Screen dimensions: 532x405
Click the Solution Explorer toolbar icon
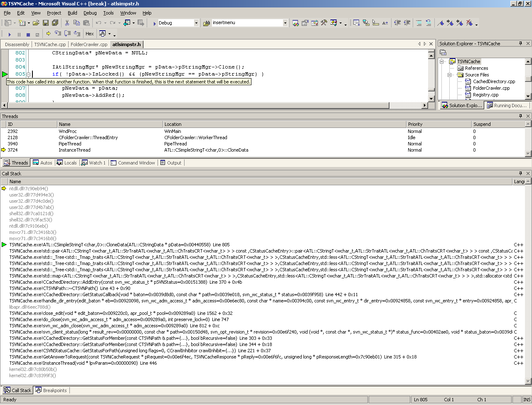[295, 23]
